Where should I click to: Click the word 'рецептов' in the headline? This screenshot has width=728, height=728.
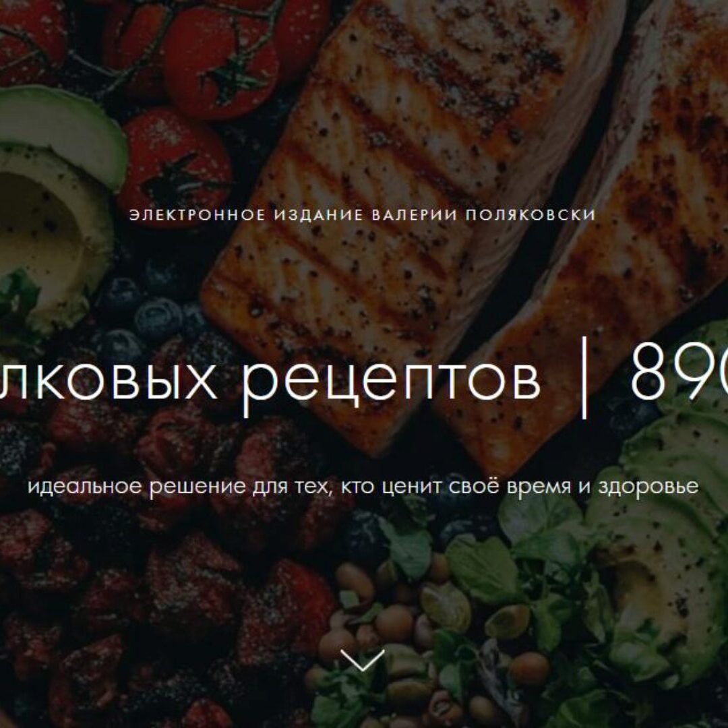pos(392,382)
